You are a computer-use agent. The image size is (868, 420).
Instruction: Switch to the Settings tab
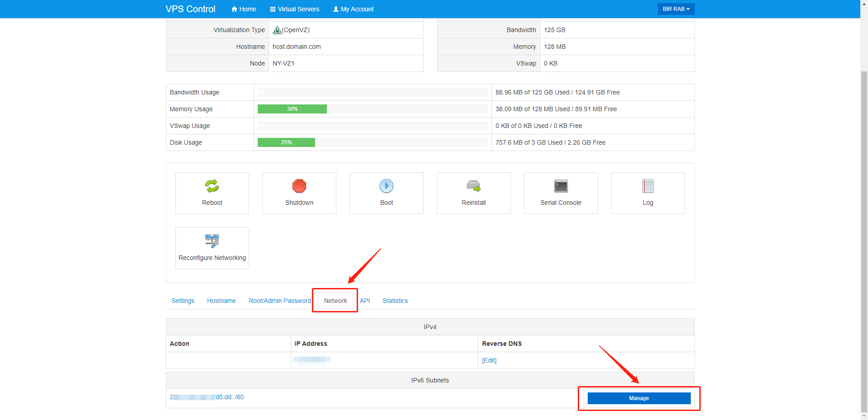(x=183, y=301)
